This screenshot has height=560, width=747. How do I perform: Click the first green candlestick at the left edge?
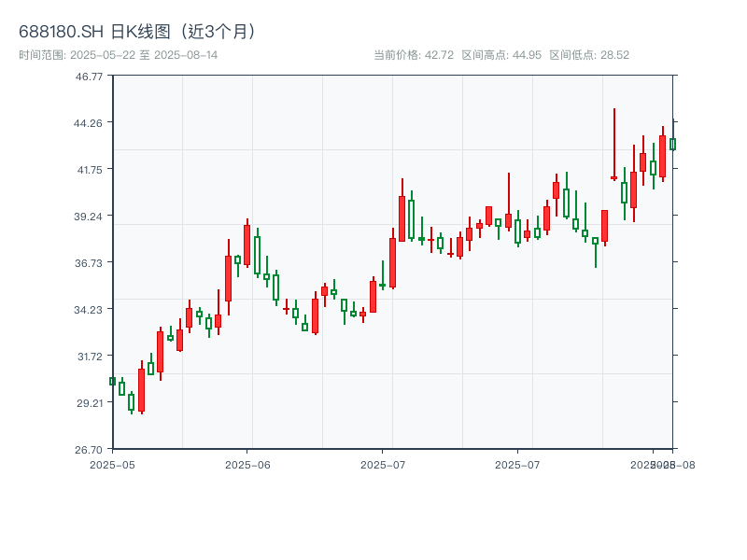112,381
